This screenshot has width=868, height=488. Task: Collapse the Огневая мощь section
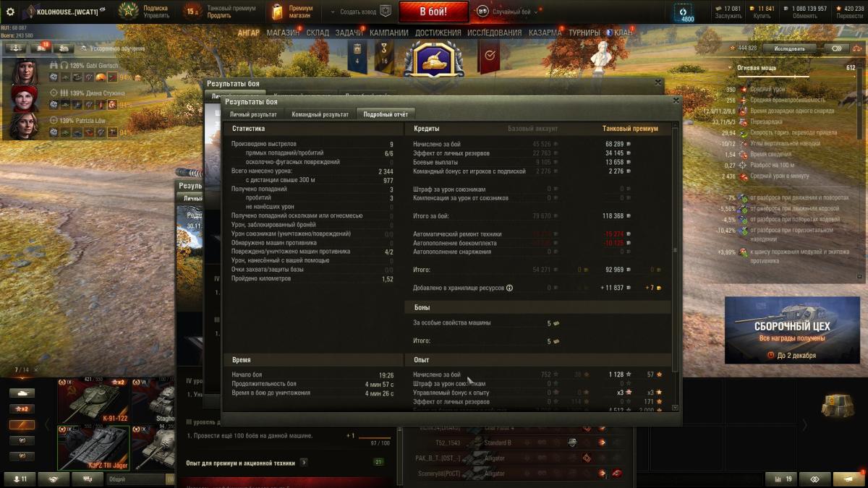(731, 67)
